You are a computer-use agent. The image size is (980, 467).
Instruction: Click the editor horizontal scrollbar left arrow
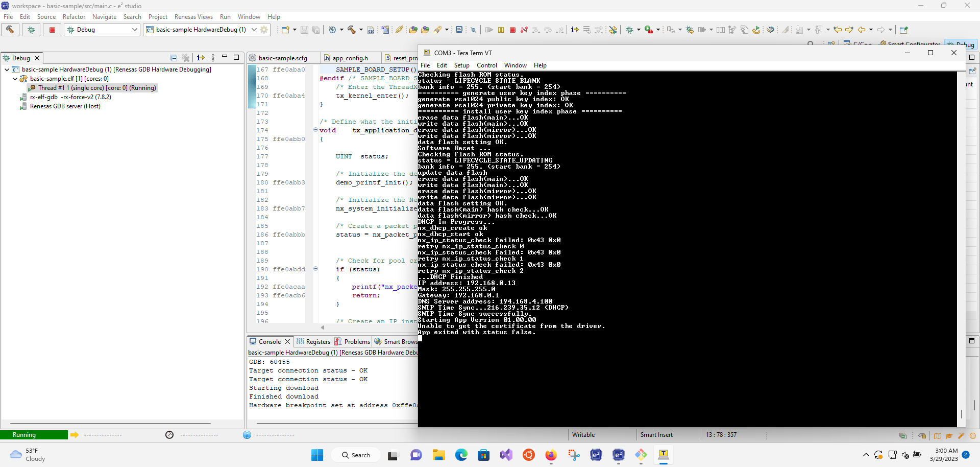click(x=323, y=328)
